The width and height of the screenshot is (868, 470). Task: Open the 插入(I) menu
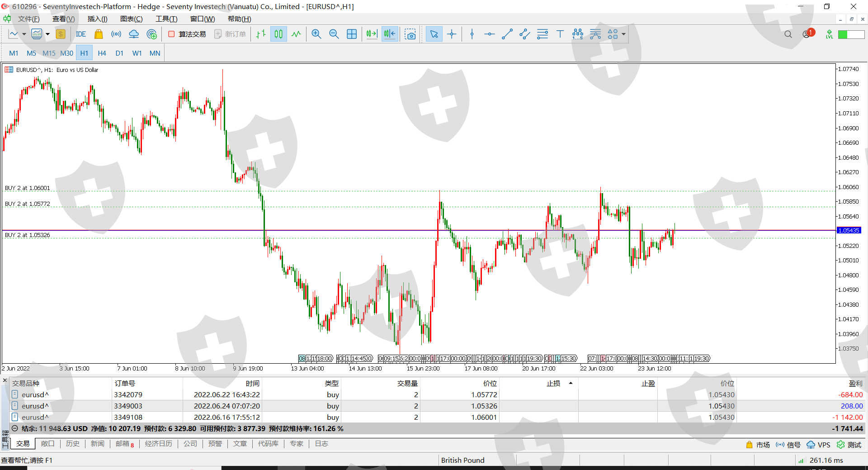point(97,19)
